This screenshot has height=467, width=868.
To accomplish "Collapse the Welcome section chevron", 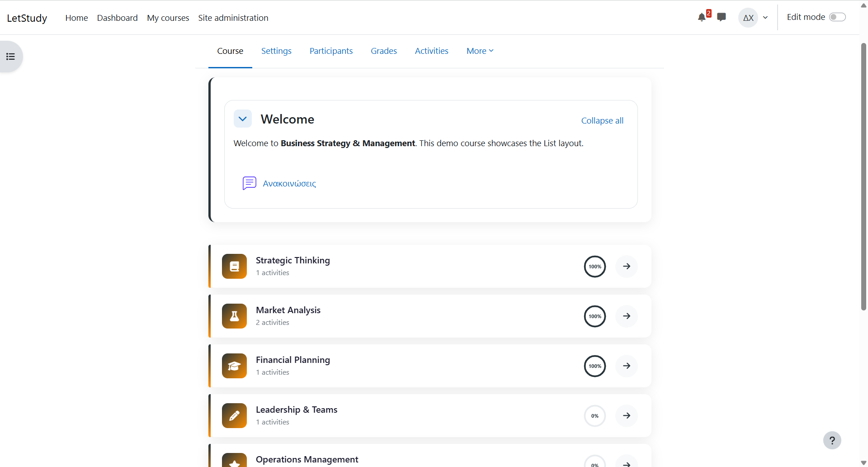I will click(242, 119).
